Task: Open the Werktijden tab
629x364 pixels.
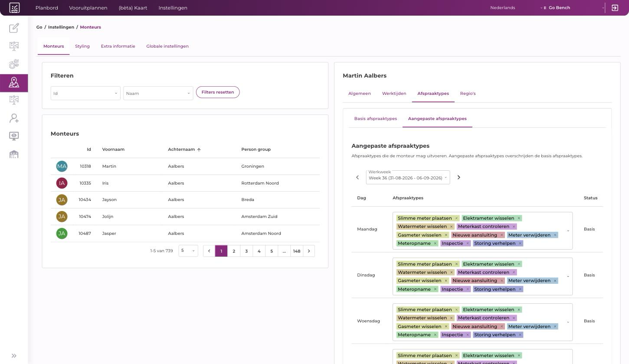Action: (394, 94)
